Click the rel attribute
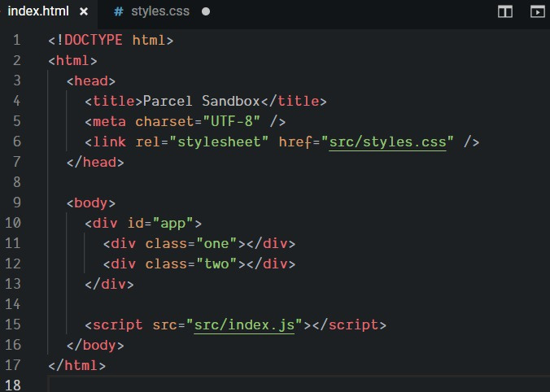 (148, 142)
